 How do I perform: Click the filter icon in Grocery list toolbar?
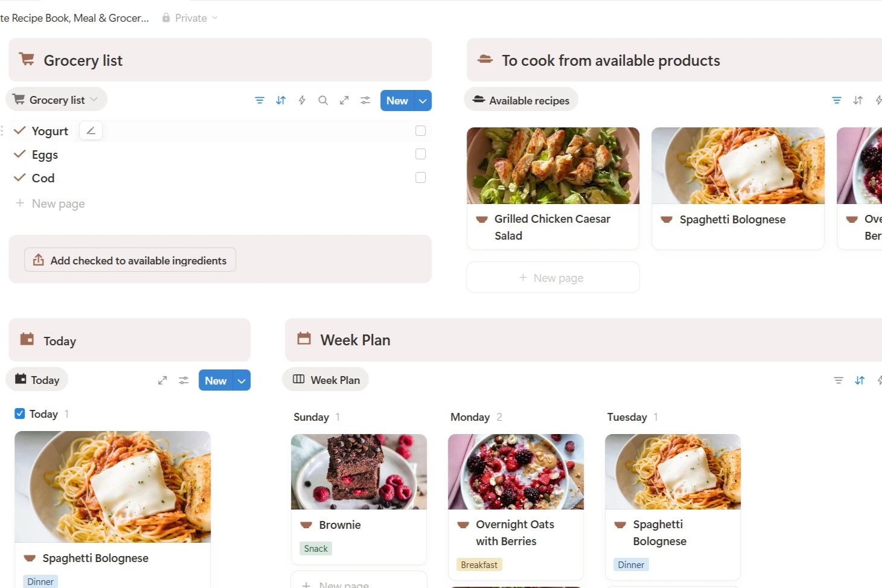pos(260,100)
